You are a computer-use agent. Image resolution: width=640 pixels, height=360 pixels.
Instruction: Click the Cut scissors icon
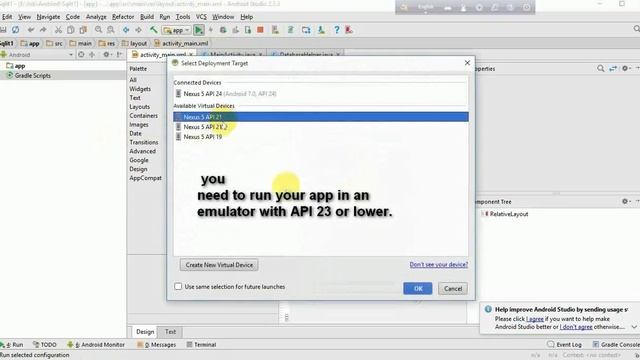(x=58, y=30)
